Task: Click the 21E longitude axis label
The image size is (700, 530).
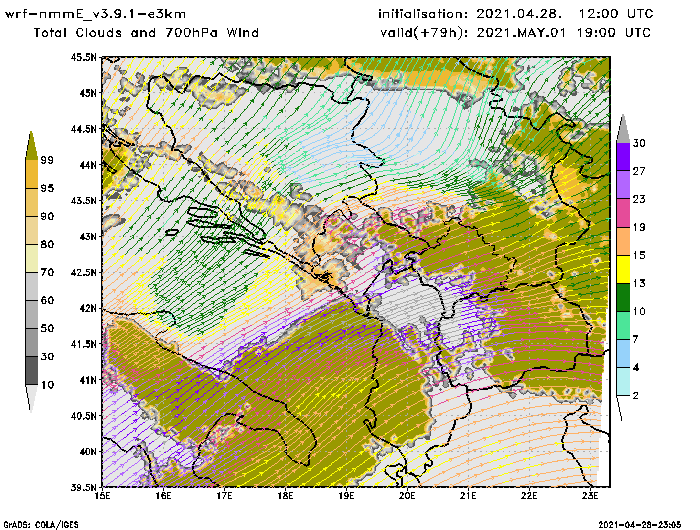Action: (x=468, y=496)
